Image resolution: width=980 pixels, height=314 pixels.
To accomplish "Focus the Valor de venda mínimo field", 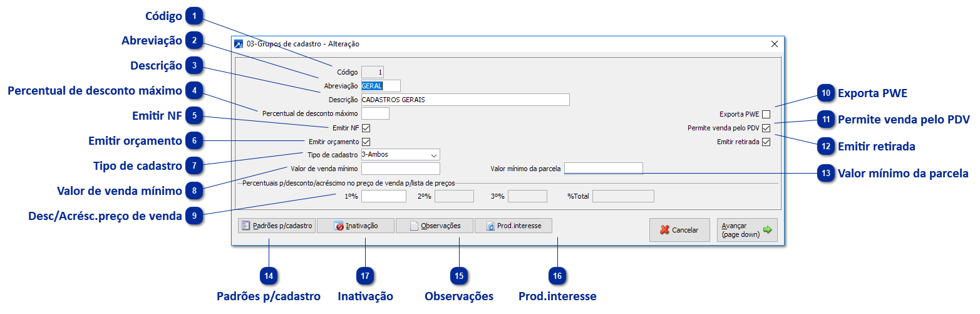I will [401, 169].
